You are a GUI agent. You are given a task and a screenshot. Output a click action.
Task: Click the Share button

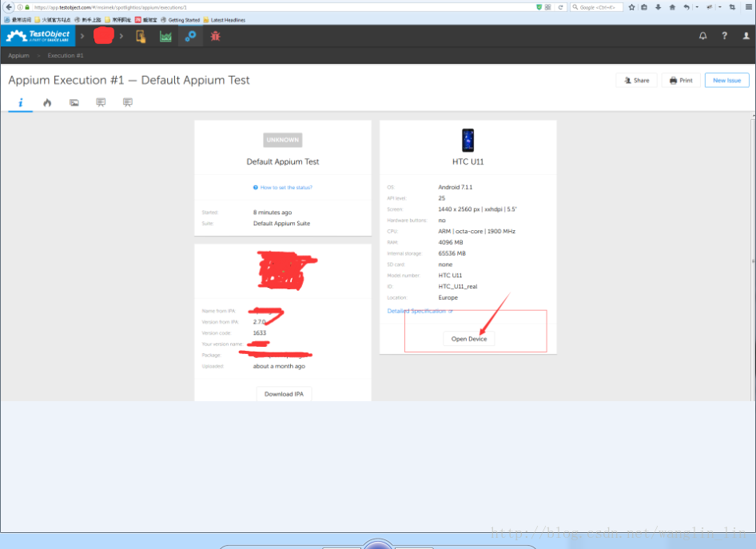(636, 80)
